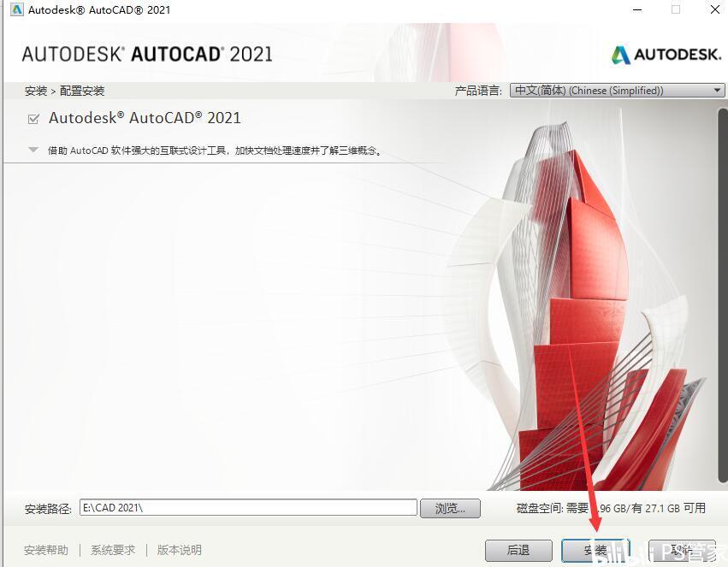Click the install path input field
Image resolution: width=728 pixels, height=567 pixels.
(248, 508)
